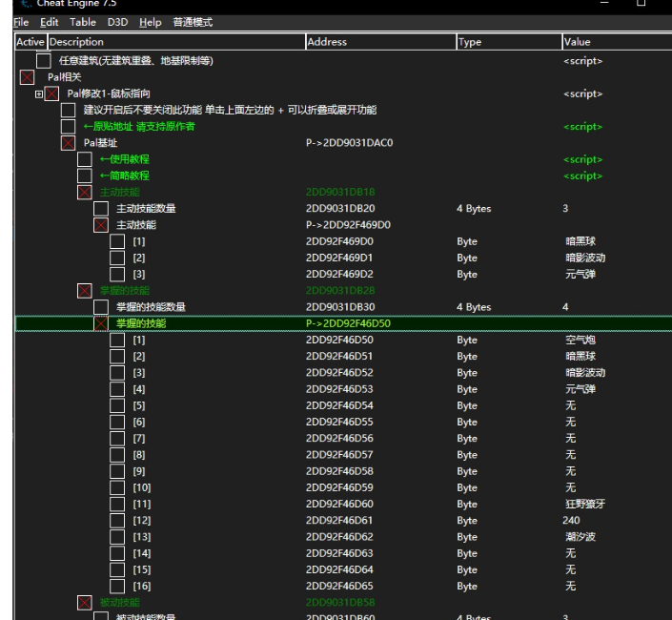Click the ←简略教程 script entry

coord(124,176)
